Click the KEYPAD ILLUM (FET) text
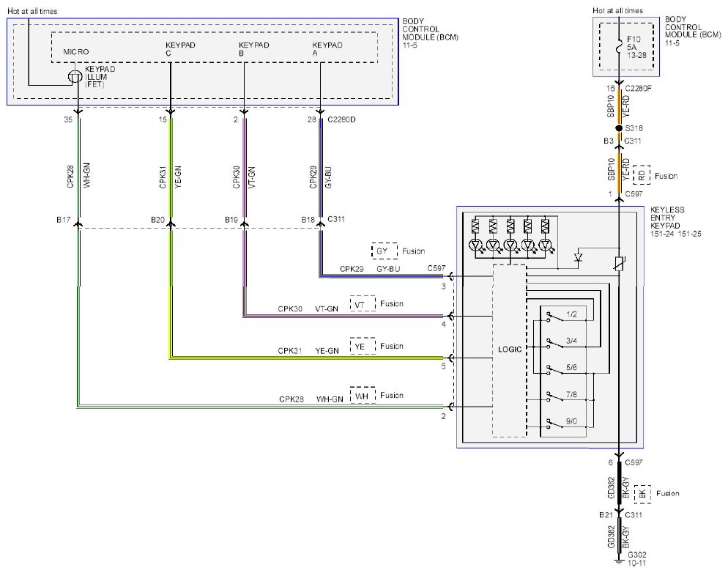 coord(100,77)
